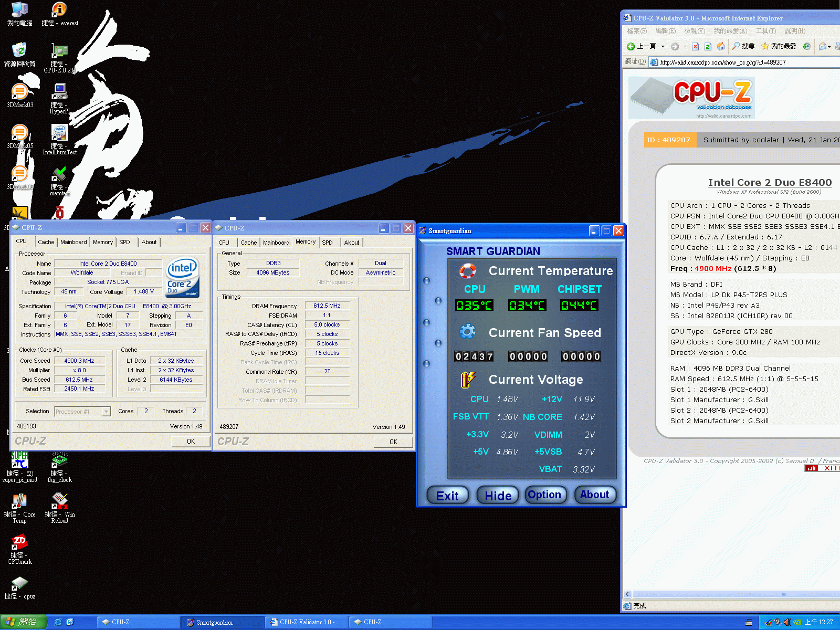Switch to Cache tab in left CPU-Z window

[x=46, y=242]
